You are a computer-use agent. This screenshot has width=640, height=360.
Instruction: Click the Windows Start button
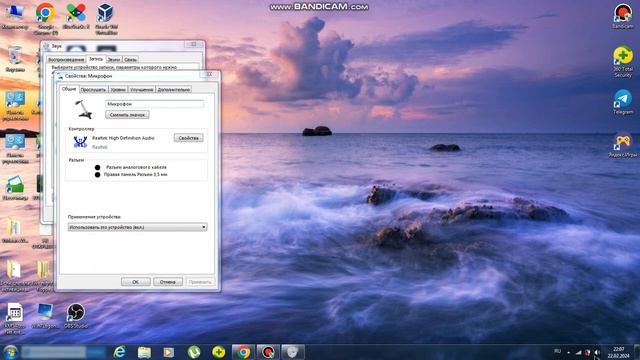(10, 352)
